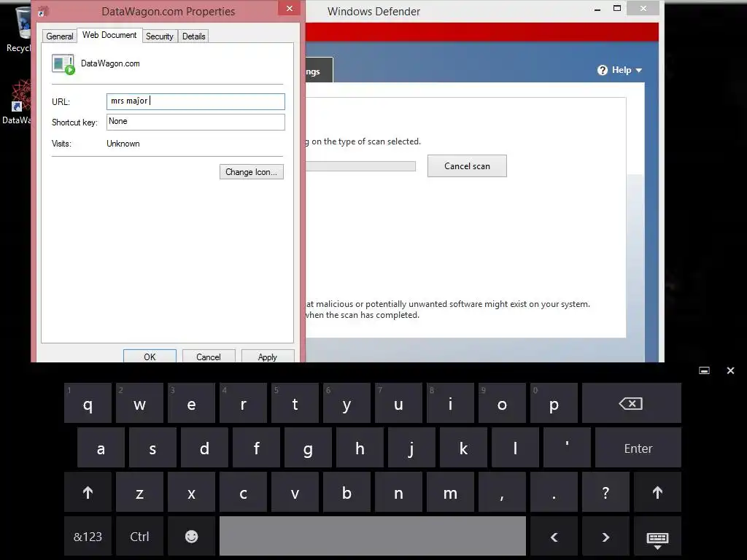Toggle the Ctrl key on keyboard
This screenshot has height=560, width=747.
pyautogui.click(x=139, y=536)
